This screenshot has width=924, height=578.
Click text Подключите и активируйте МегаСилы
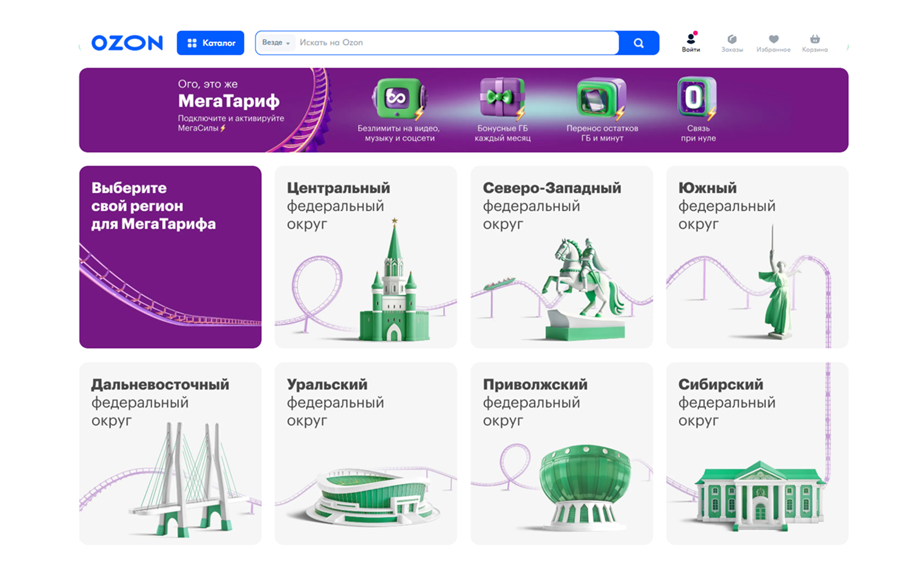click(231, 123)
